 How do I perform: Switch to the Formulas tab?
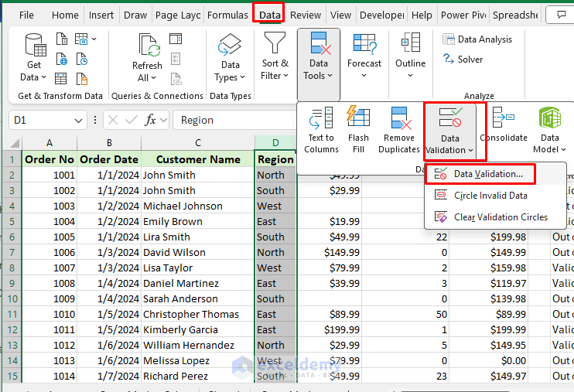pos(227,15)
